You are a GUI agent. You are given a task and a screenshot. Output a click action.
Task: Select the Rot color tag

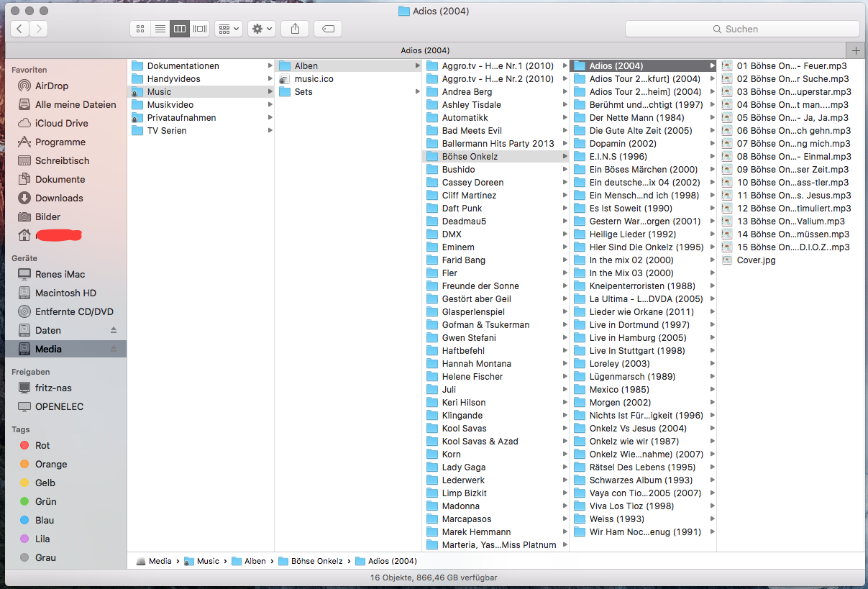tap(42, 445)
